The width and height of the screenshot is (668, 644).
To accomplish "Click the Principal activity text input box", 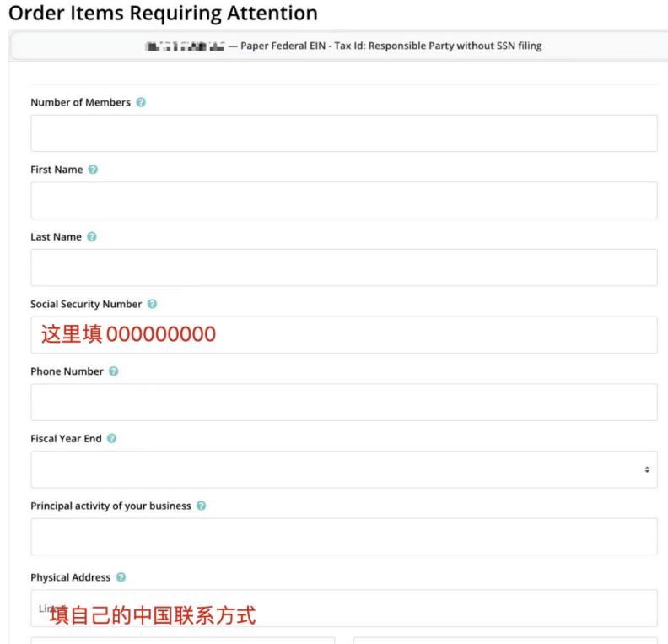I will tap(343, 537).
